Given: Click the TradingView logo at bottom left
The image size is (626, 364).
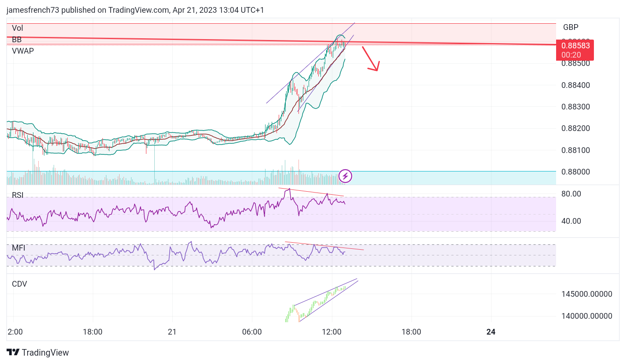Looking at the screenshot, I should (38, 353).
